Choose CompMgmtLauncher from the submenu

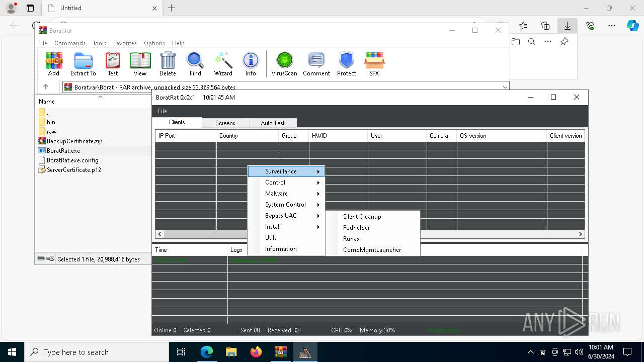(x=373, y=250)
